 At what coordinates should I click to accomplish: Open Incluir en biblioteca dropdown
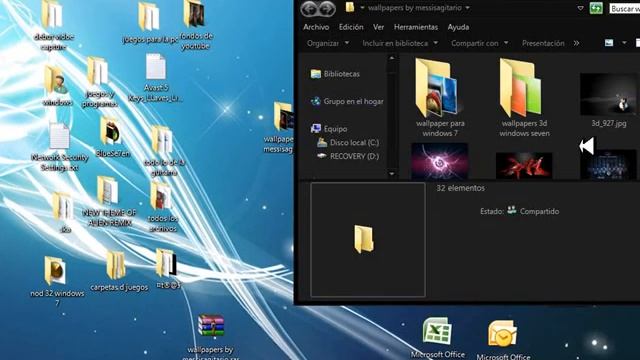tap(400, 43)
